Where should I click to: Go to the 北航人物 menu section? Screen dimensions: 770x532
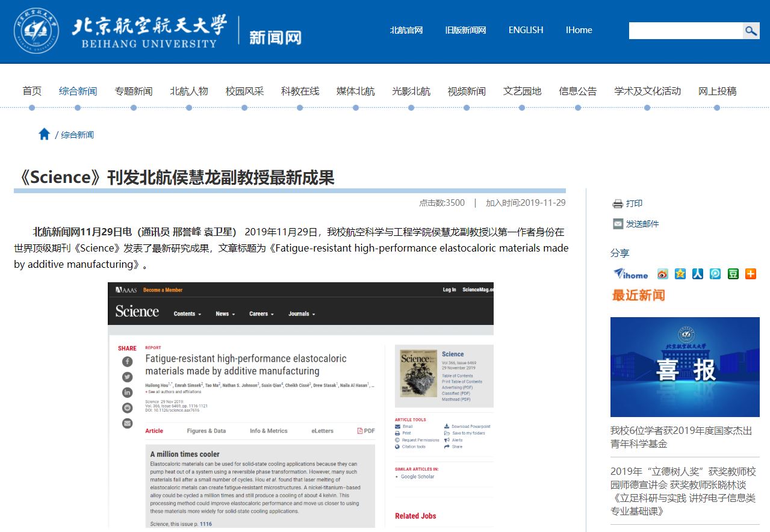pos(189,91)
